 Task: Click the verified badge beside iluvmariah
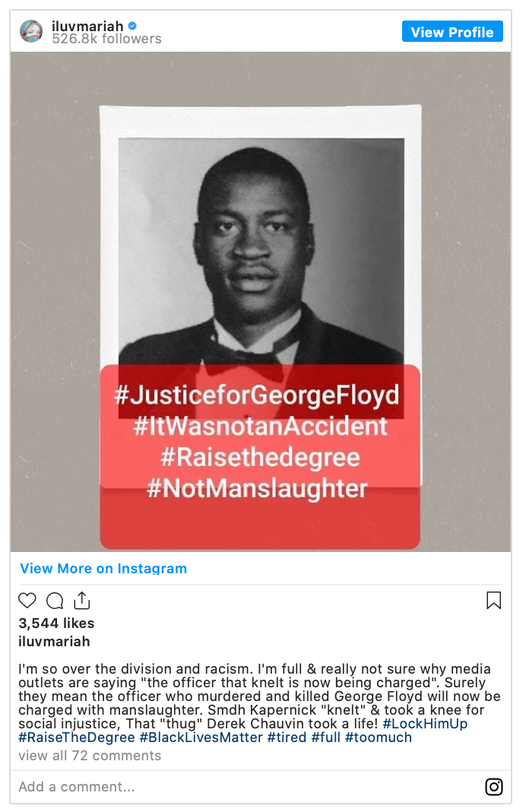click(132, 26)
